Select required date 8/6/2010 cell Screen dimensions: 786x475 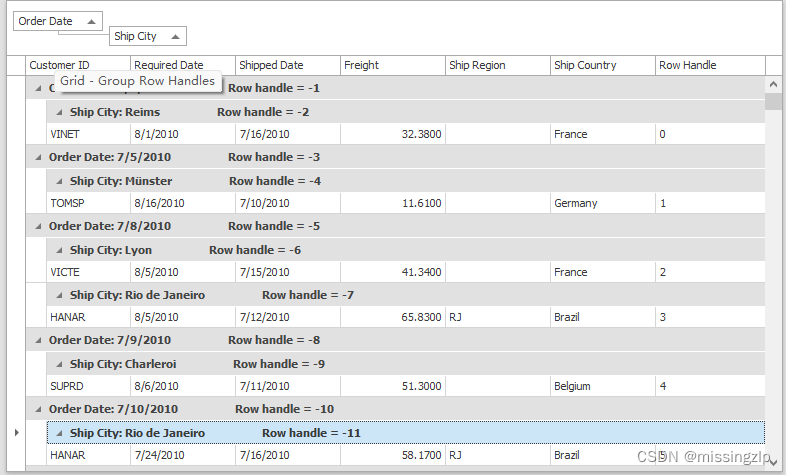(x=183, y=386)
